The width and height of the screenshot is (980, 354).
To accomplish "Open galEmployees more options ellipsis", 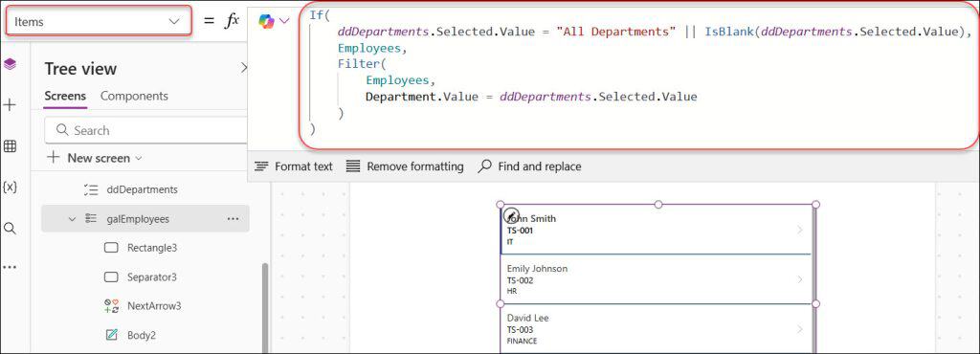I will (x=234, y=219).
